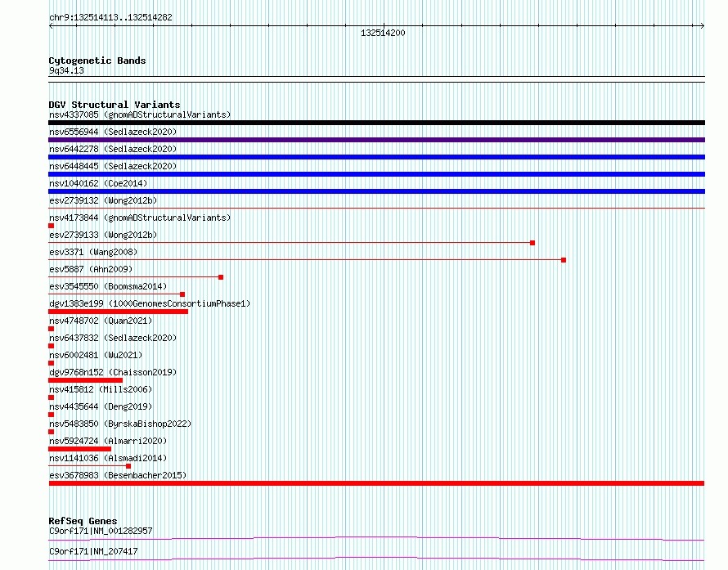Click the DGV Structural Variants heading
Screen dimensions: 728x570
click(x=115, y=105)
